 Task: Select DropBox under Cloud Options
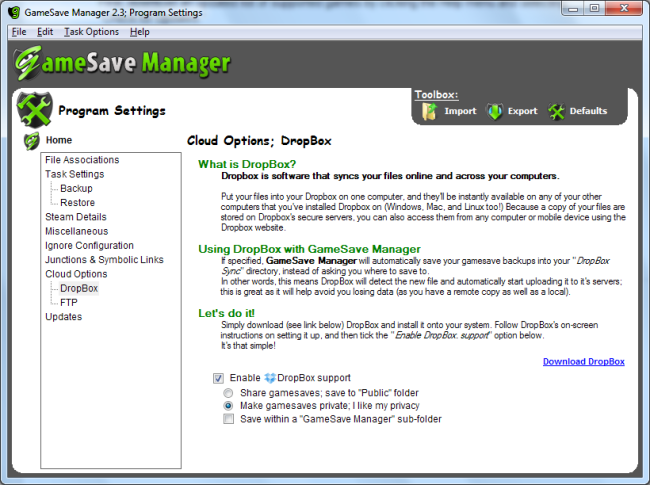coord(79,288)
